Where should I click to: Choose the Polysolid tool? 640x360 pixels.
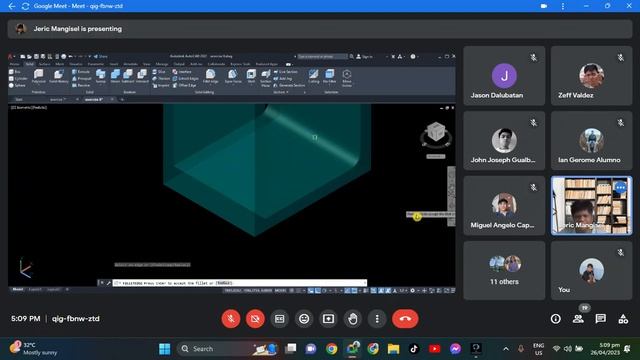tap(39, 76)
